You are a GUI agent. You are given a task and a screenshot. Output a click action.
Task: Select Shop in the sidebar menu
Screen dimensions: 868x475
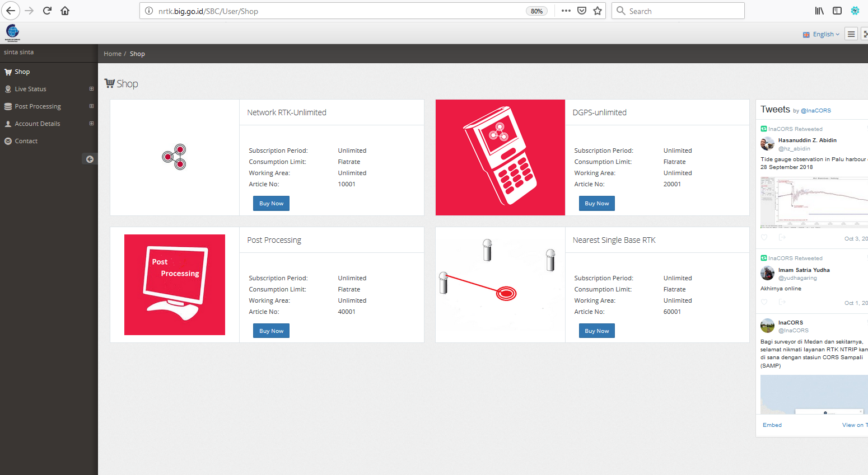click(22, 72)
